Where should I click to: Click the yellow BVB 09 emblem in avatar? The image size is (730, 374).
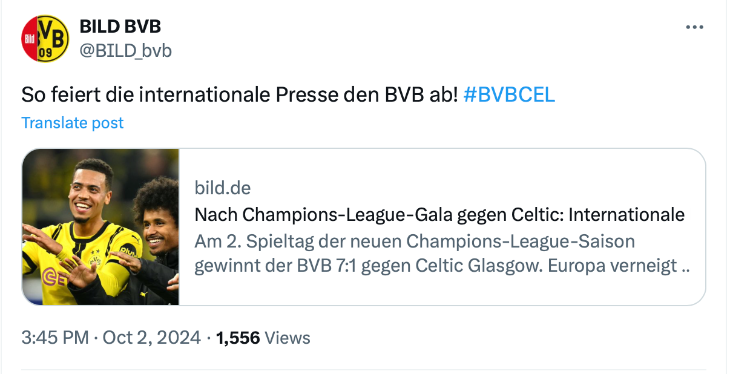pos(53,38)
